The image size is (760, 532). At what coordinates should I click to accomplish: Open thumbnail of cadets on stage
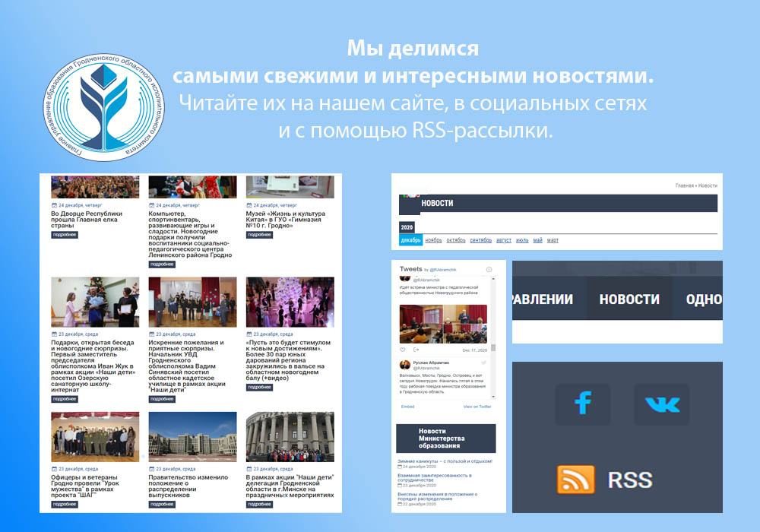click(192, 302)
